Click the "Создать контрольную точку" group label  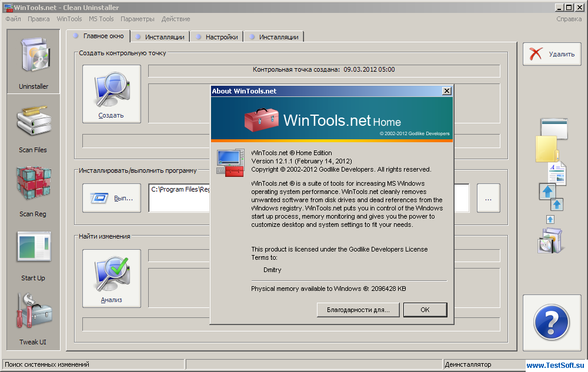(x=122, y=53)
